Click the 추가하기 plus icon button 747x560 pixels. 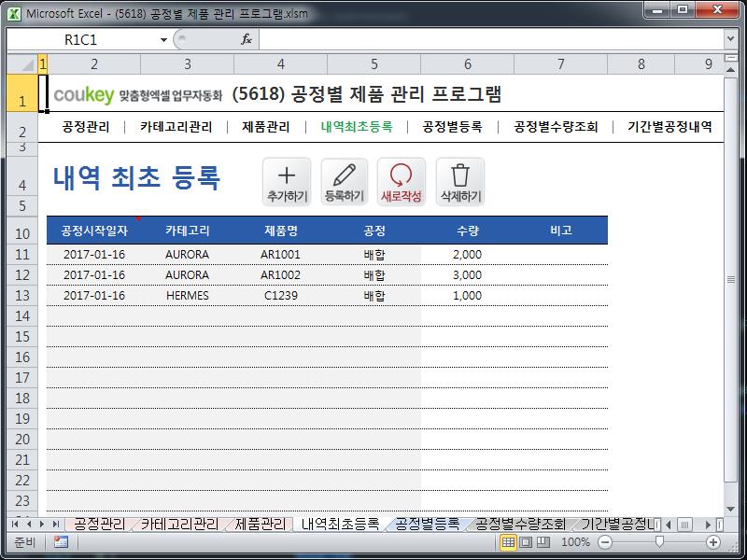[x=287, y=182]
